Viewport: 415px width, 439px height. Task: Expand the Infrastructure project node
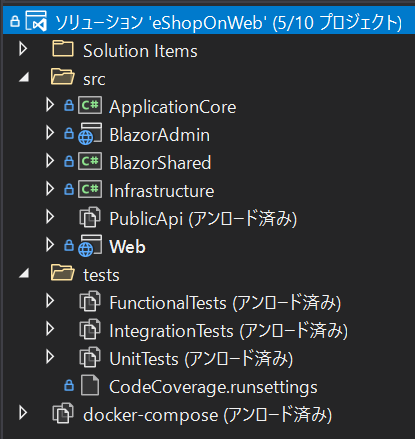(50, 189)
